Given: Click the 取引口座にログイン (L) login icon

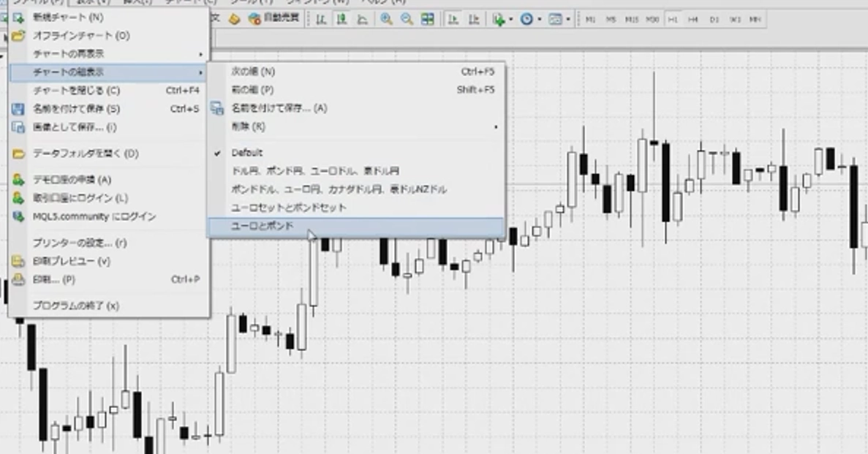Looking at the screenshot, I should coord(18,197).
